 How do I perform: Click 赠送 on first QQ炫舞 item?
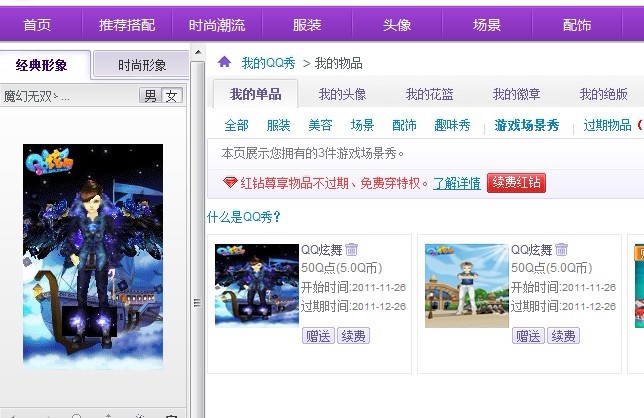click(318, 336)
